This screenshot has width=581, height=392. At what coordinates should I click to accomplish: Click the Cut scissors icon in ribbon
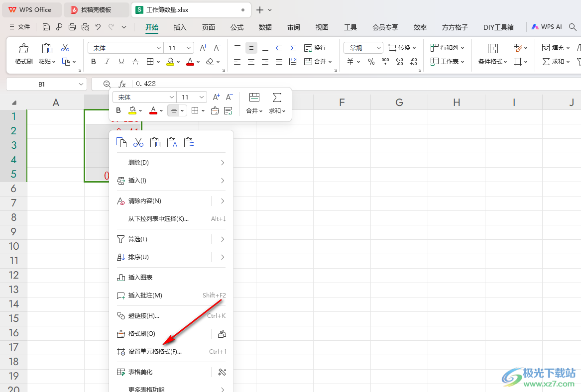point(65,48)
